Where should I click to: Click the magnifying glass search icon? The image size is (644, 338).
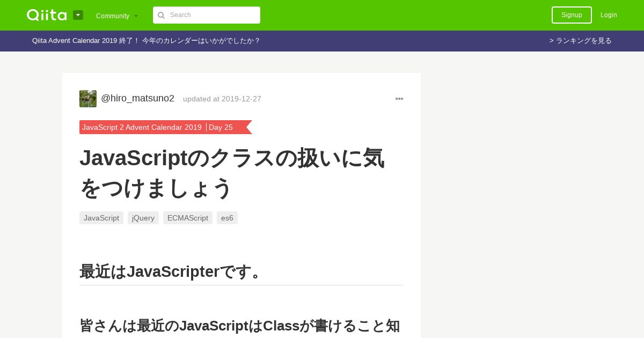coord(161,15)
